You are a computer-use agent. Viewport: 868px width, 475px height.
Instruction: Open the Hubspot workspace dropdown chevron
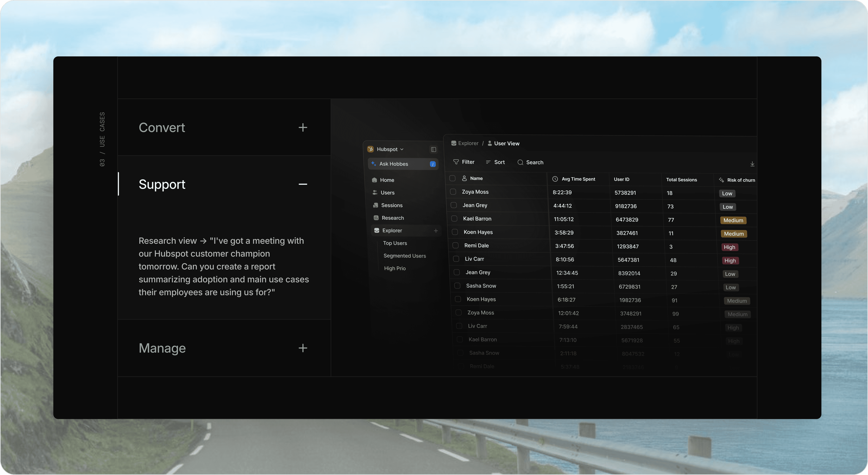[x=402, y=149]
